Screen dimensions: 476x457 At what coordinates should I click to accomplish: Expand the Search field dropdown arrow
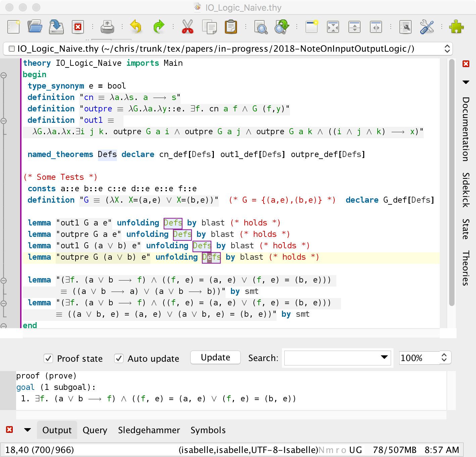384,357
